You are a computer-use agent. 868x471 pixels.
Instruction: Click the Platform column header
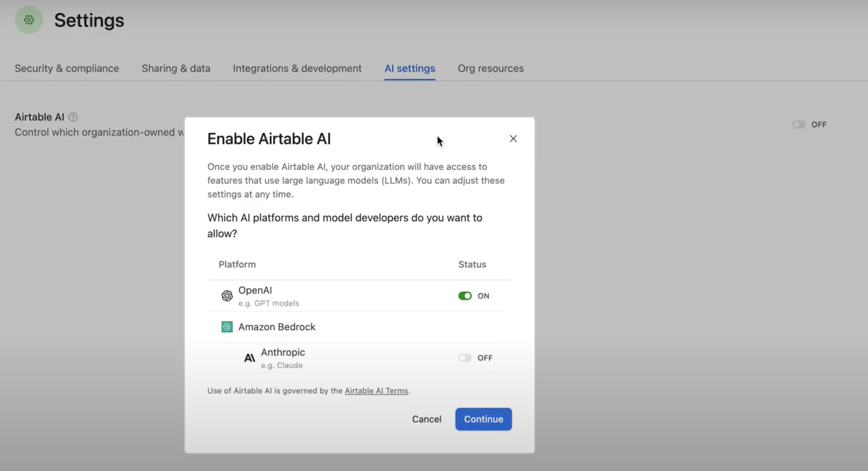237,264
